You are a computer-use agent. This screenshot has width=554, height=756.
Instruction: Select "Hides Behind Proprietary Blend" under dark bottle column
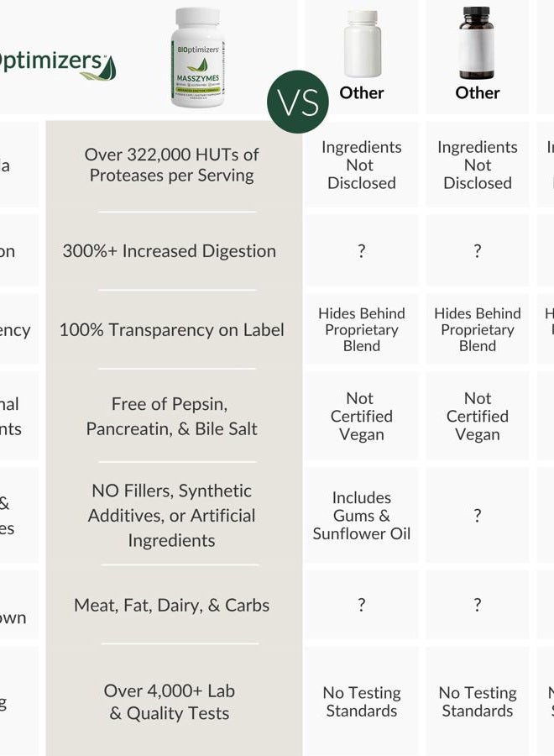[x=478, y=329]
